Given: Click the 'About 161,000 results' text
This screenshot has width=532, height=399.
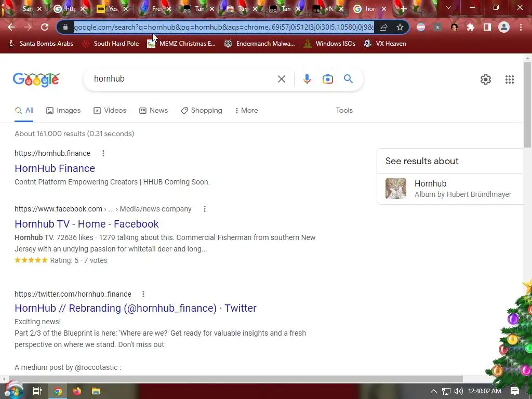Looking at the screenshot, I should [74, 134].
